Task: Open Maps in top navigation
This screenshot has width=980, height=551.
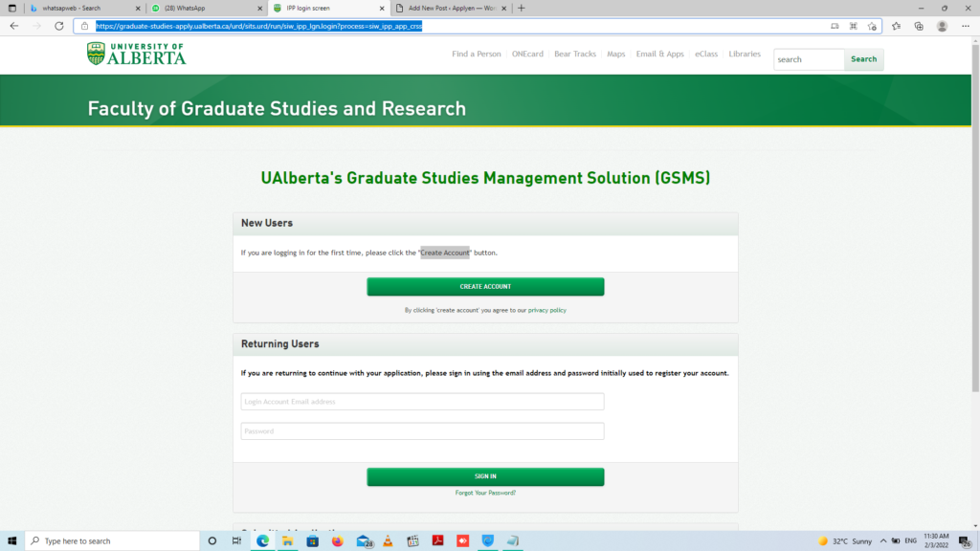Action: (x=615, y=55)
